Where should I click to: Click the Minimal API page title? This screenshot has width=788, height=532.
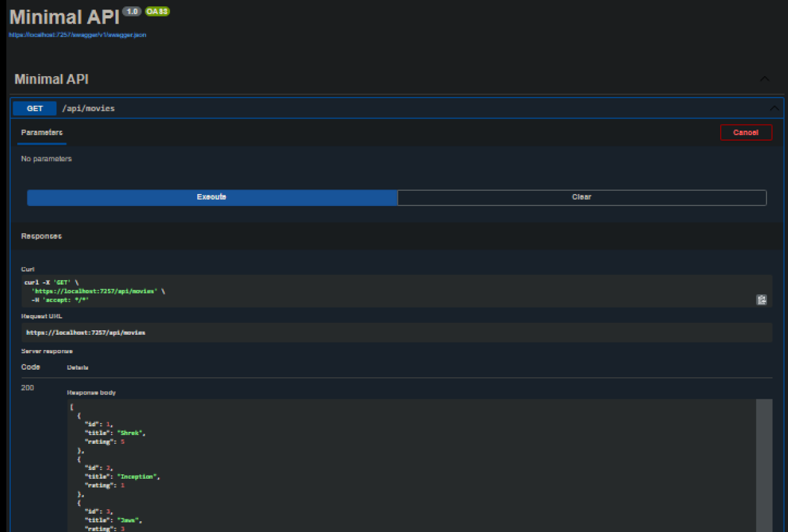(x=65, y=16)
